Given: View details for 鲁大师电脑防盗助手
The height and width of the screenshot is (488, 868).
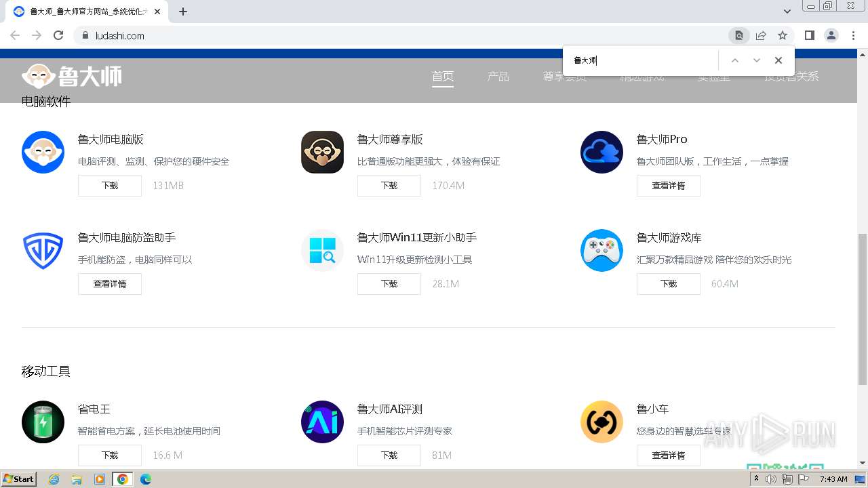Looking at the screenshot, I should pos(110,284).
